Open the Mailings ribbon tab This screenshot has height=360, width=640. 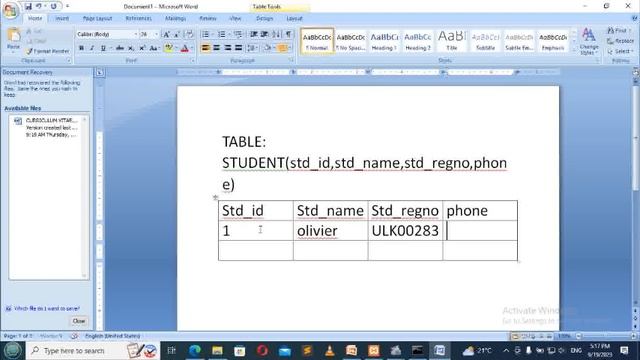[x=176, y=18]
